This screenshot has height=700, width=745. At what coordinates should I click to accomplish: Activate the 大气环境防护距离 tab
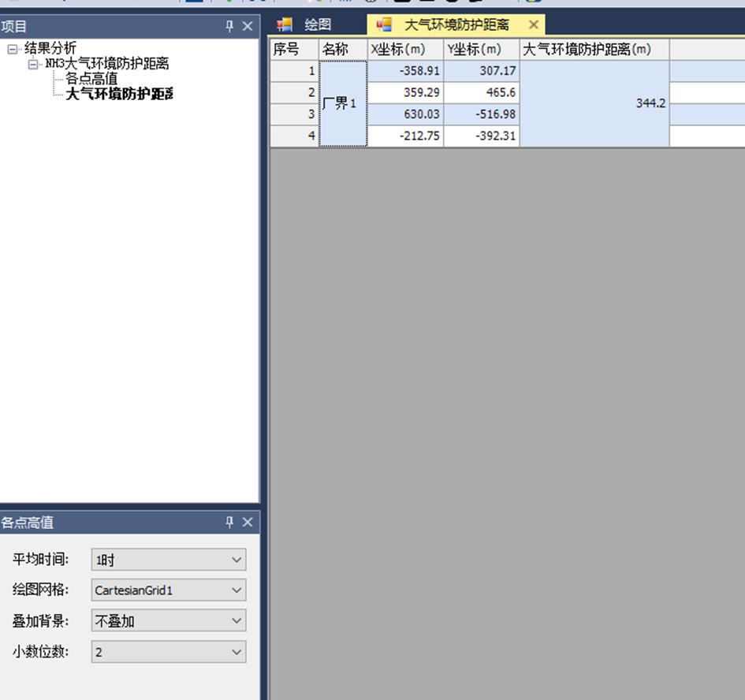click(x=456, y=25)
